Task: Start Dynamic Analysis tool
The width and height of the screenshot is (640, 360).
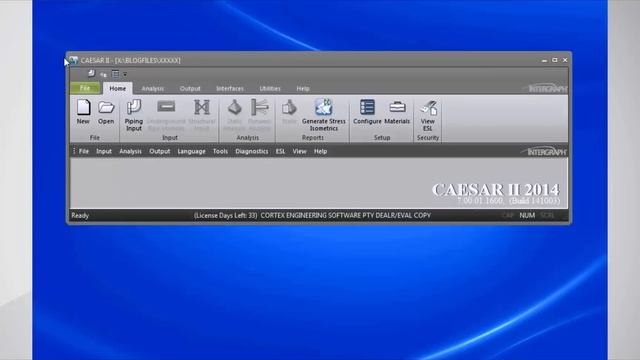Action: (260, 115)
